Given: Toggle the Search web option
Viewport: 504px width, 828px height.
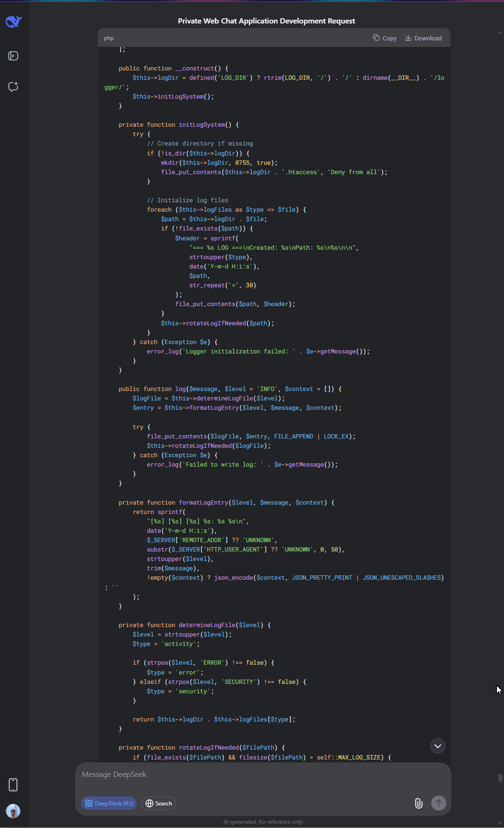Looking at the screenshot, I should [159, 803].
